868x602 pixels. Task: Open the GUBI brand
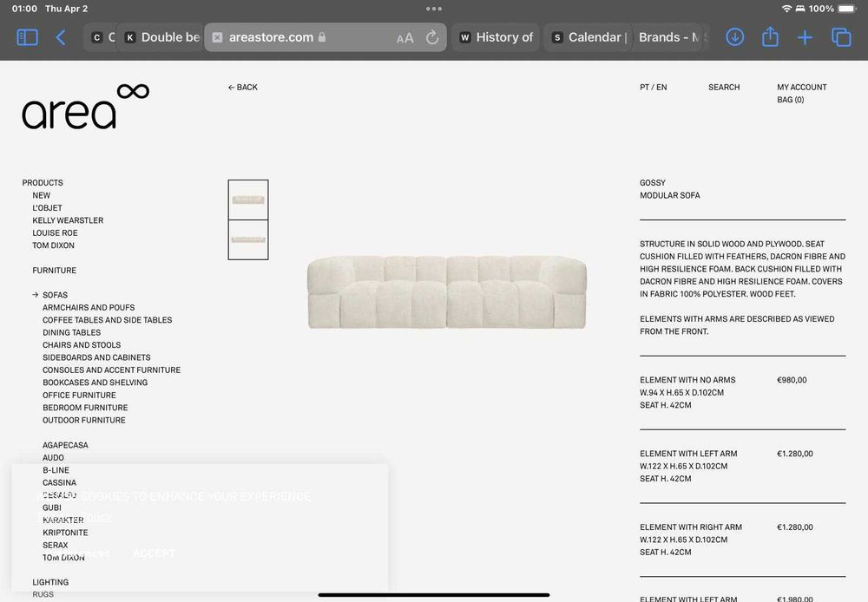pos(52,507)
